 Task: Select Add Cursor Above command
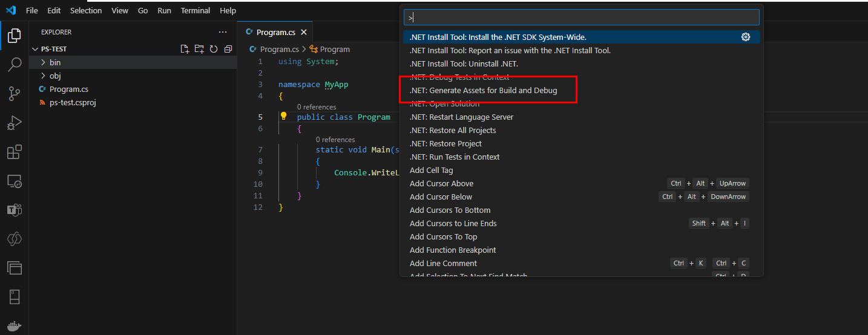[x=581, y=183]
